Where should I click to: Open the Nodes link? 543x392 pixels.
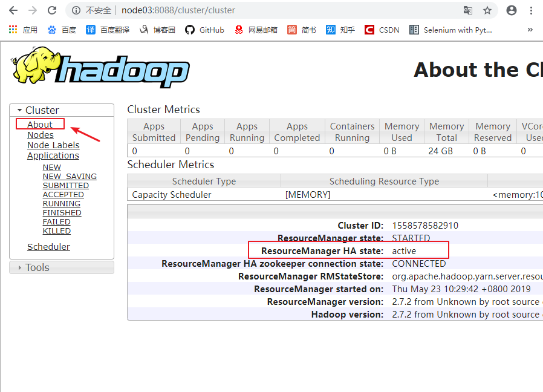coord(41,135)
